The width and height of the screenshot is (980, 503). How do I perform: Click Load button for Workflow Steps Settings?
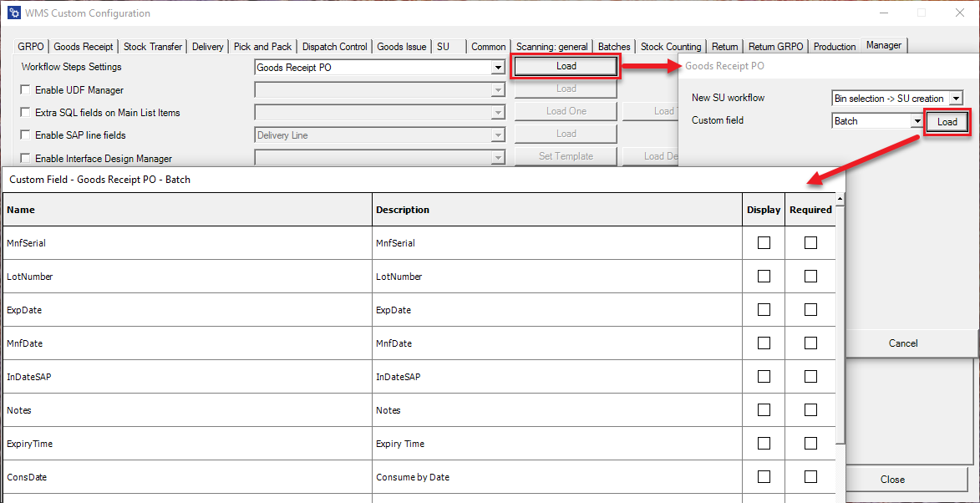click(x=566, y=67)
